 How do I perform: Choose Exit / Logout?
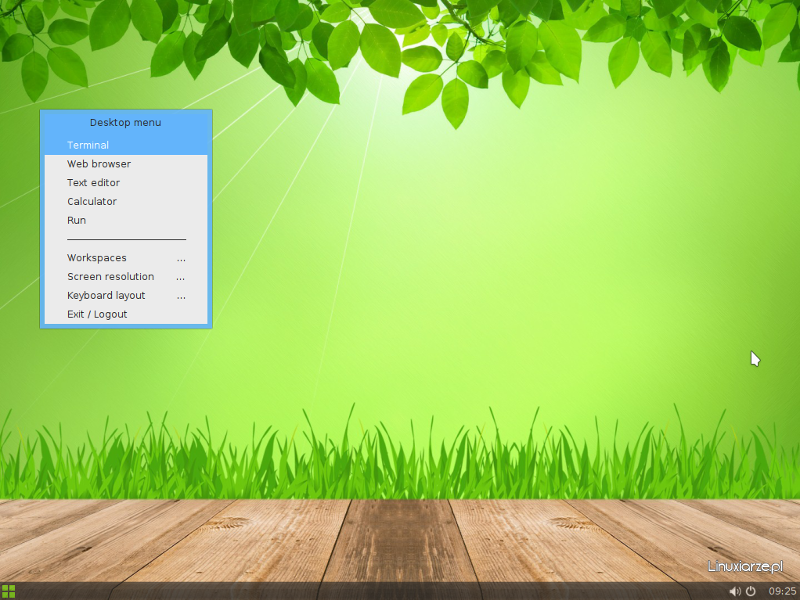[x=126, y=314]
